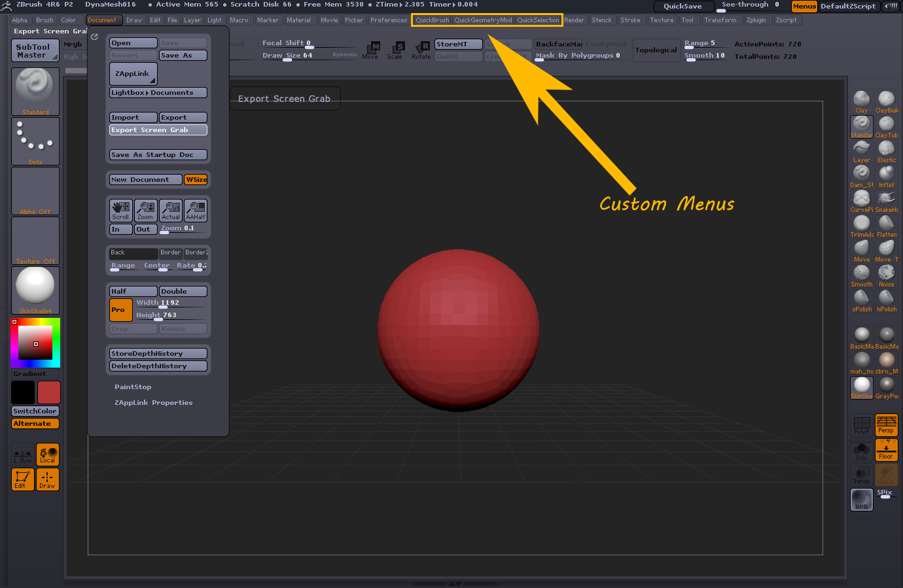Screen dimensions: 903x588
Task: Click Export Screen Grab
Action: click(x=158, y=130)
